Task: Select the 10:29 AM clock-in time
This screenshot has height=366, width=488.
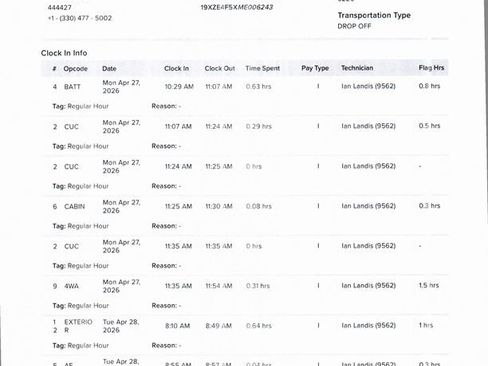Action: coord(179,87)
